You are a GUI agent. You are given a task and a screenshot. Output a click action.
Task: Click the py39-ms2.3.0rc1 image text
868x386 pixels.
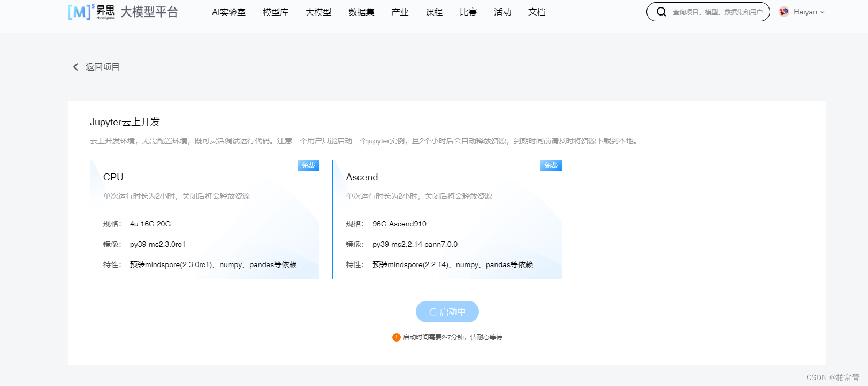[x=158, y=244]
